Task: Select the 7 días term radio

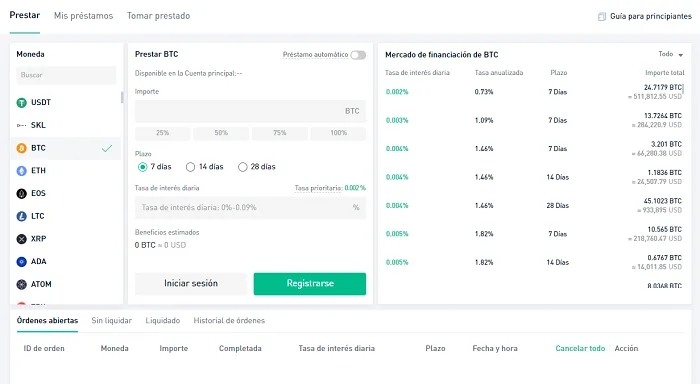Action: coord(142,167)
